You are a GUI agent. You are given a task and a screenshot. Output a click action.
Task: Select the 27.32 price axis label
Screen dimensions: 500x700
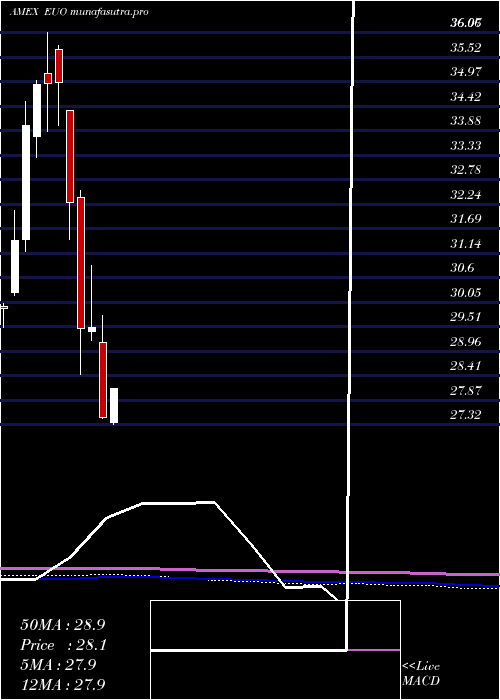pyautogui.click(x=466, y=415)
